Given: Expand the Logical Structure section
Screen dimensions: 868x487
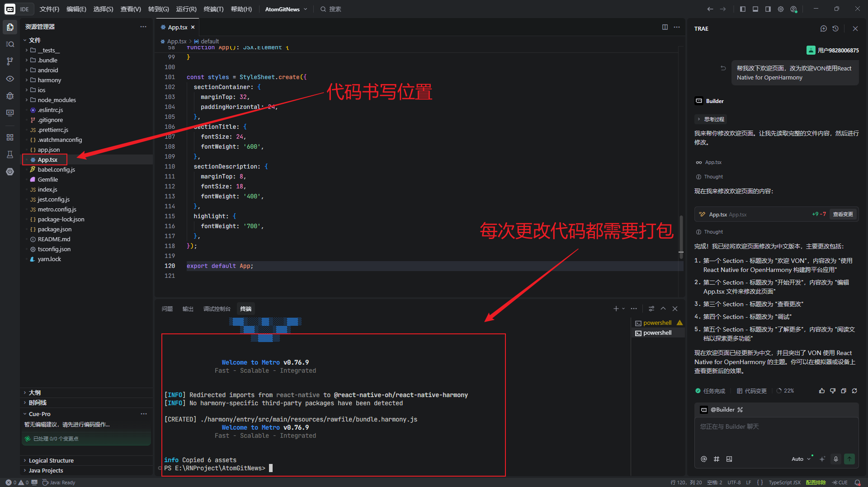Looking at the screenshot, I should (51, 460).
